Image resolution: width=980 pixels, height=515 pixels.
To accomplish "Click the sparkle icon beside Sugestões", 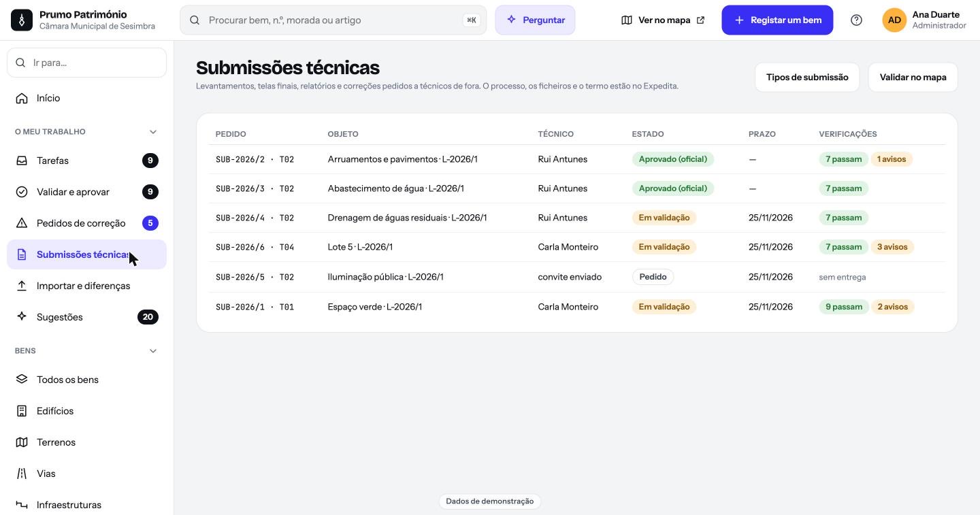I will pos(22,318).
